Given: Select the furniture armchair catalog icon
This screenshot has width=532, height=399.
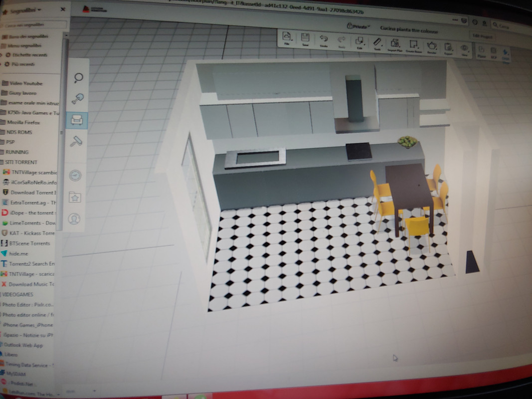Looking at the screenshot, I should pyautogui.click(x=77, y=120).
